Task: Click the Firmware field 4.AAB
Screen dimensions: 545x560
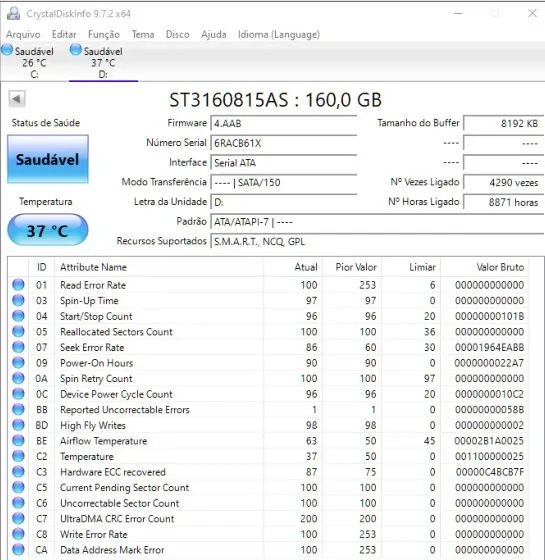Action: [x=284, y=124]
